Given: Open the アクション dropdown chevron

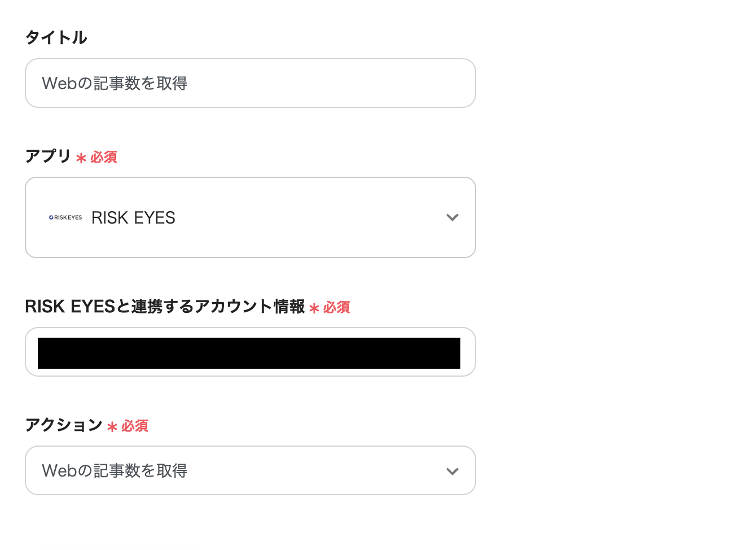Looking at the screenshot, I should [452, 471].
